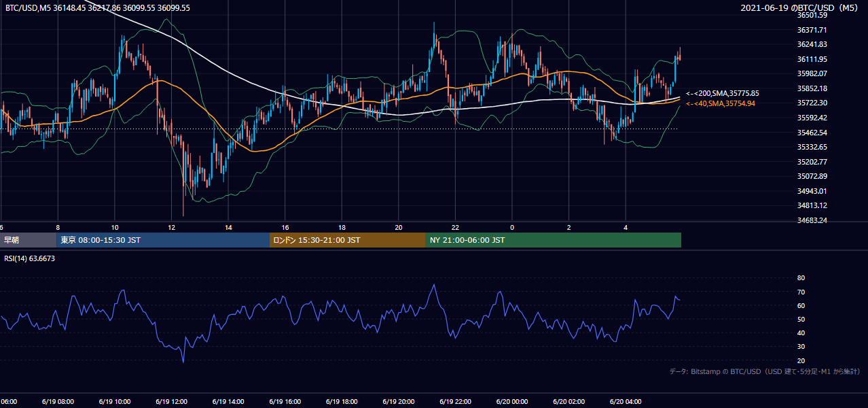Screen dimensions: 868x408
Task: Click price axis label 35982.07
Action: point(812,73)
